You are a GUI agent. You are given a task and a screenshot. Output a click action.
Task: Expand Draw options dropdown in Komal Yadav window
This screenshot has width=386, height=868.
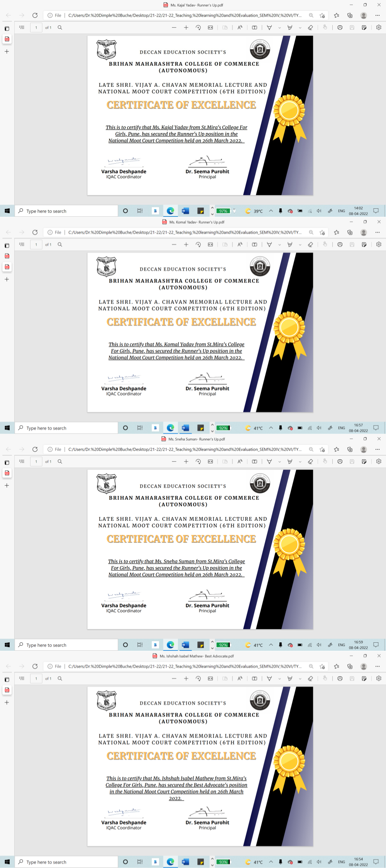coord(279,244)
